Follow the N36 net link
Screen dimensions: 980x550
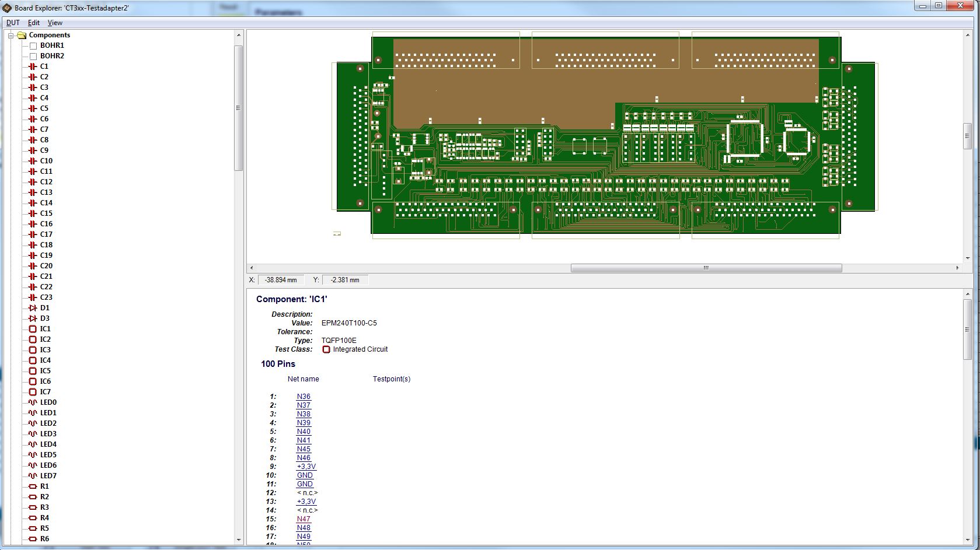[304, 397]
